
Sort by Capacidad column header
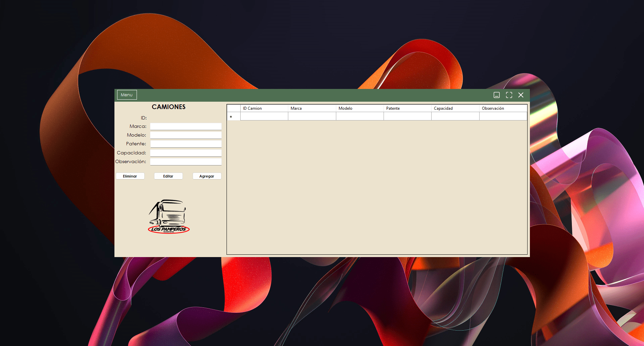tap(455, 108)
